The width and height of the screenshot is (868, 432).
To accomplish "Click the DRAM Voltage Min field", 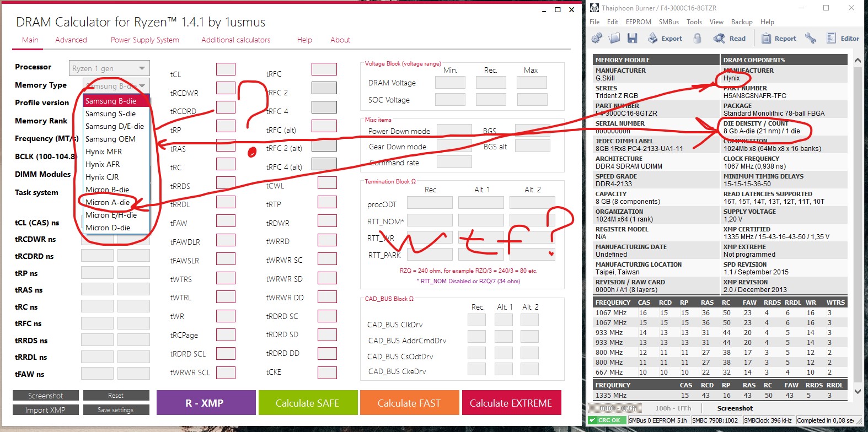I will (x=450, y=83).
